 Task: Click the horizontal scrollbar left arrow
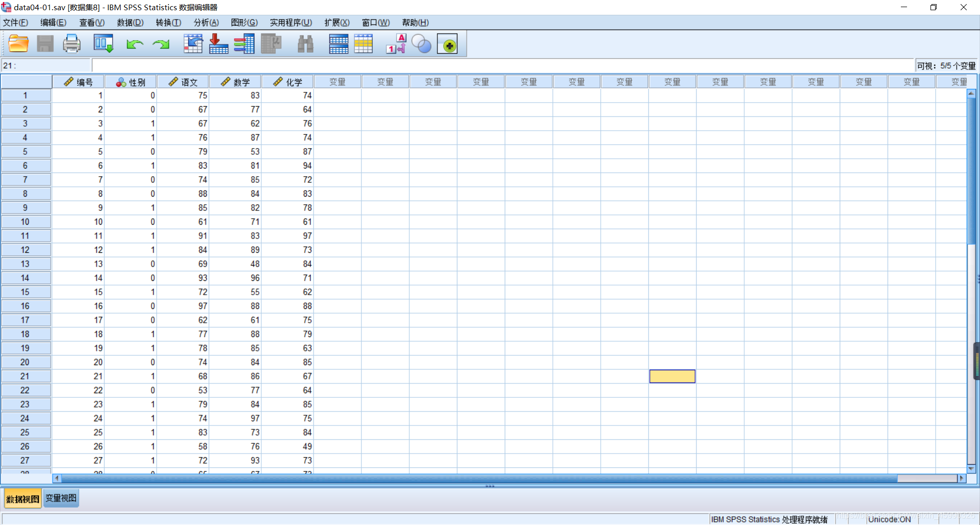click(57, 479)
